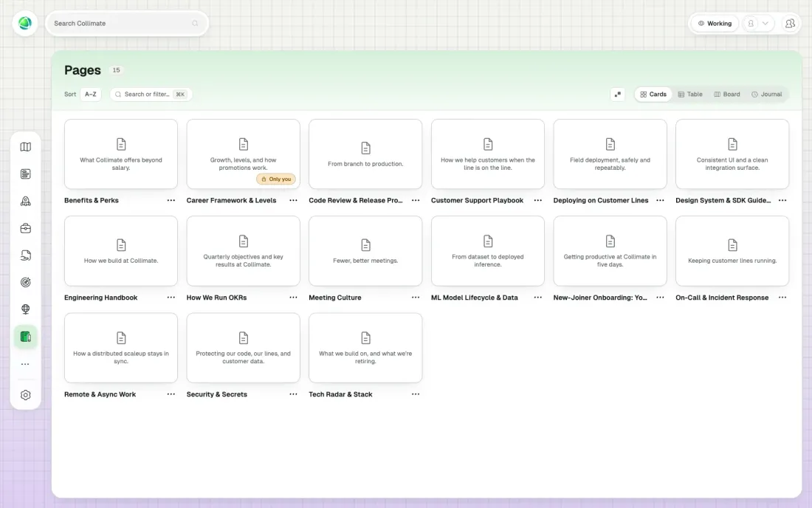Open Customer Support Playbook title link
The height and width of the screenshot is (508, 812).
(x=477, y=200)
